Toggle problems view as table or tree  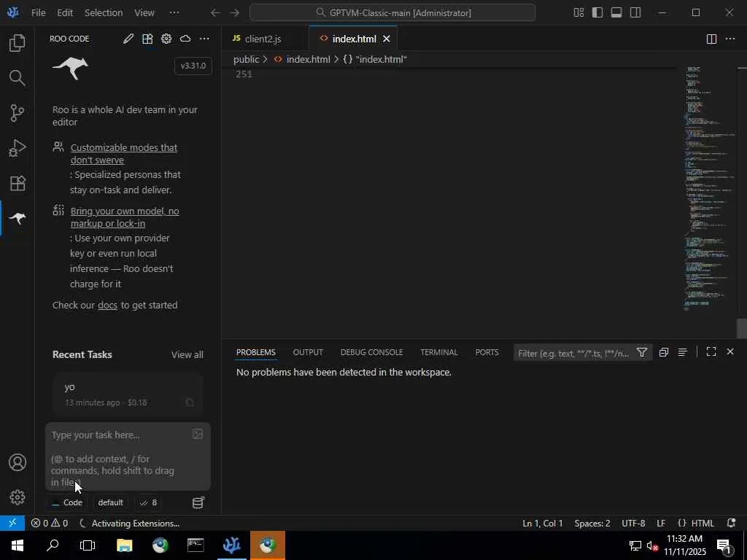683,352
